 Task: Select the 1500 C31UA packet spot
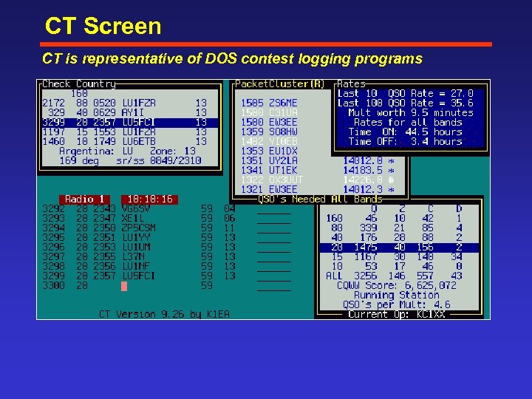269,112
